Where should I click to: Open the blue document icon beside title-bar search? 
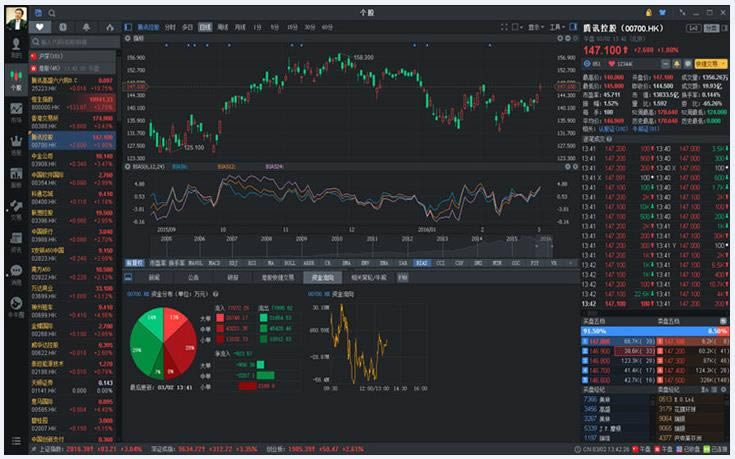click(39, 13)
